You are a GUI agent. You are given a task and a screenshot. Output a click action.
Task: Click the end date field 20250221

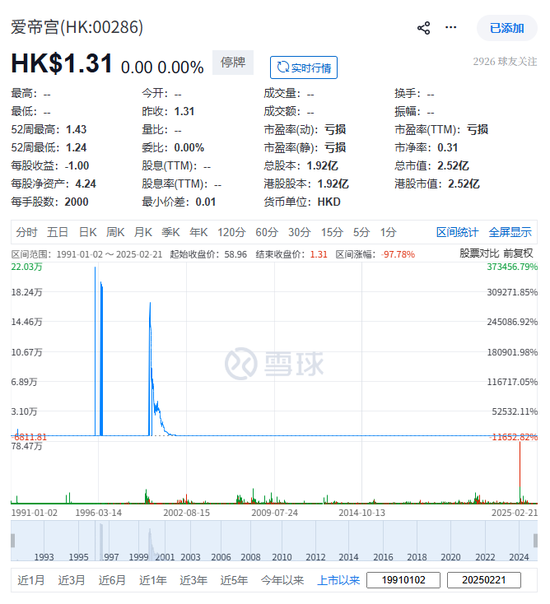pyautogui.click(x=484, y=580)
